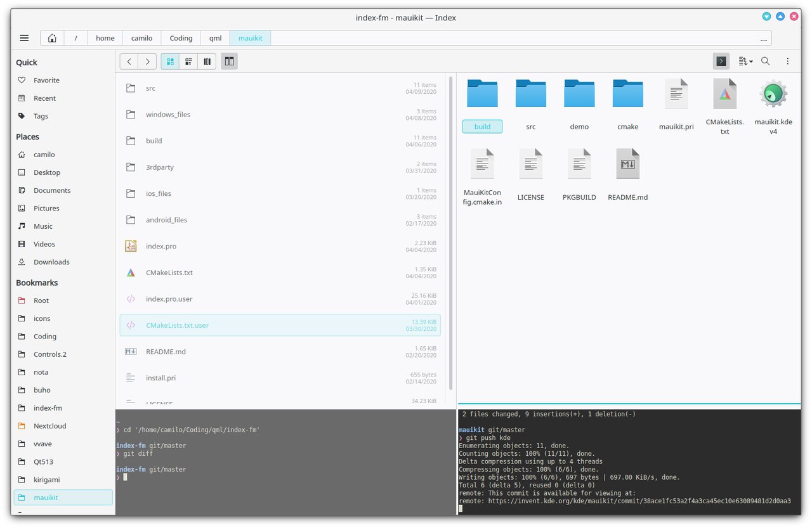This screenshot has width=812, height=528.
Task: Go to Videos place
Action: [x=63, y=244]
